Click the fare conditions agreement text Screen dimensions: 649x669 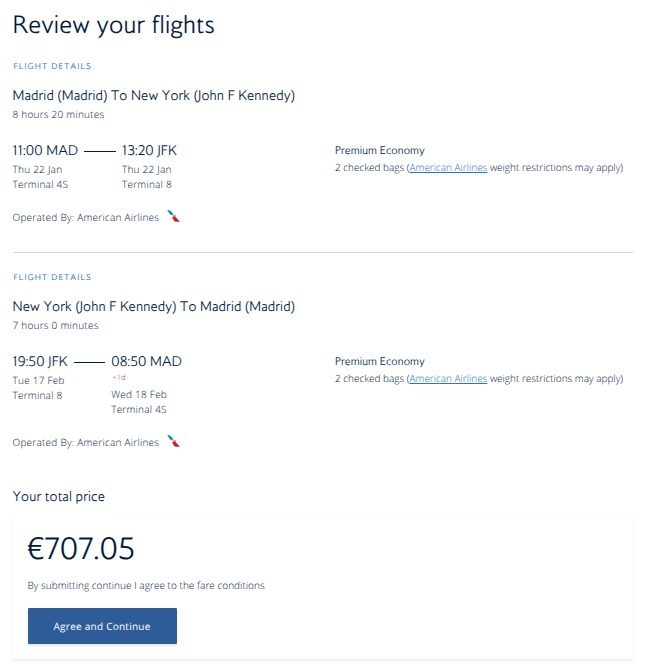(x=146, y=585)
